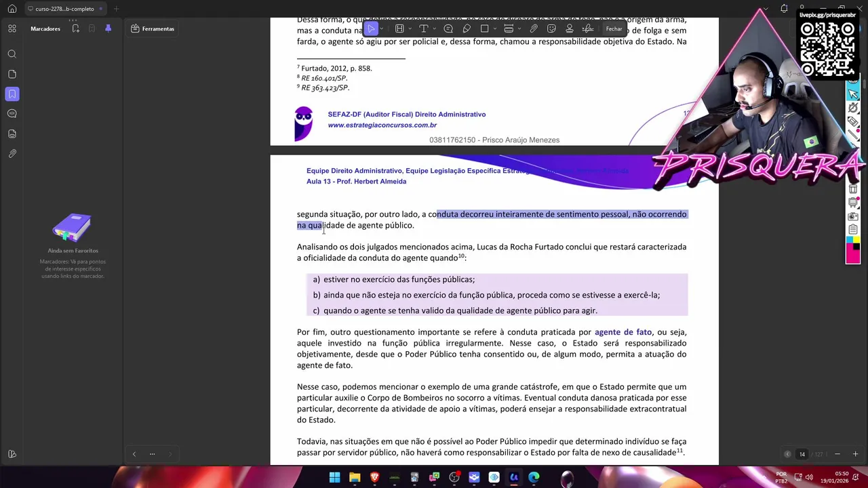This screenshot has width=868, height=488.
Task: Open the thumbnails grid panel in left sidebar
Action: coord(12,28)
